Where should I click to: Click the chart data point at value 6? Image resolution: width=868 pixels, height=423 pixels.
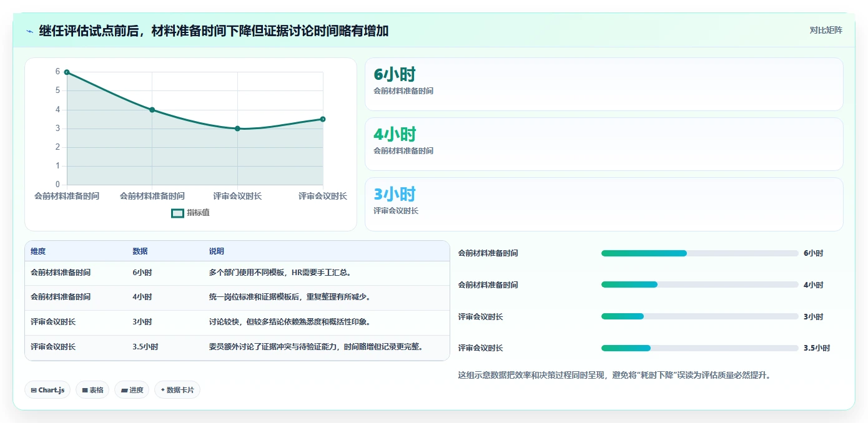tap(67, 72)
